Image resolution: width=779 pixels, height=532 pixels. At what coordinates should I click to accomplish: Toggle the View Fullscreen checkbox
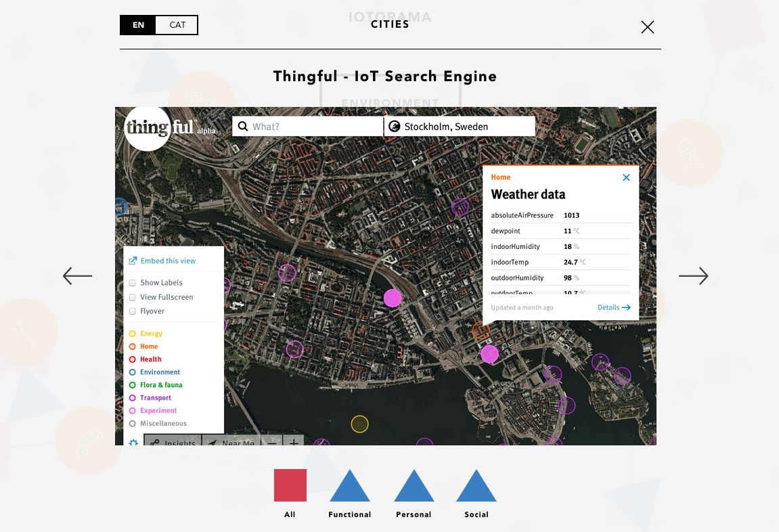pos(133,297)
